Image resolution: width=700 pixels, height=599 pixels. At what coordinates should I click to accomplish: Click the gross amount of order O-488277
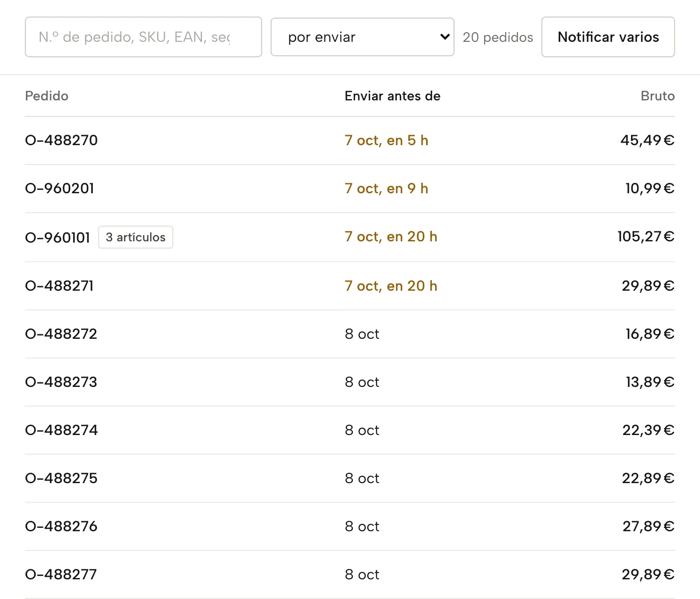click(648, 574)
